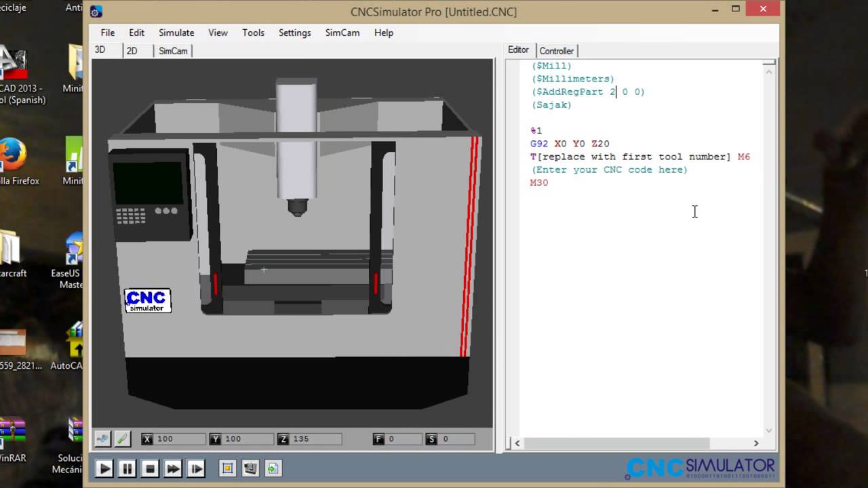Select the Controller tab
The height and width of the screenshot is (488, 868).
[557, 51]
